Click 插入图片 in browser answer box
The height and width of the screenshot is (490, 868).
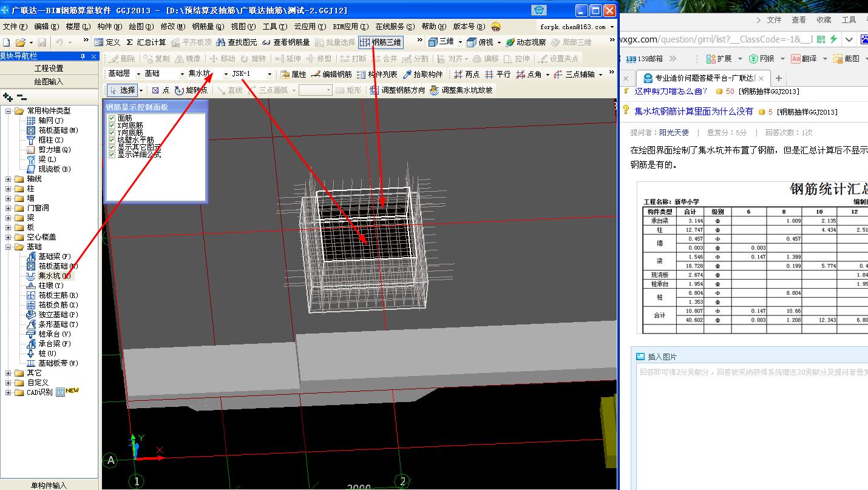coord(656,357)
